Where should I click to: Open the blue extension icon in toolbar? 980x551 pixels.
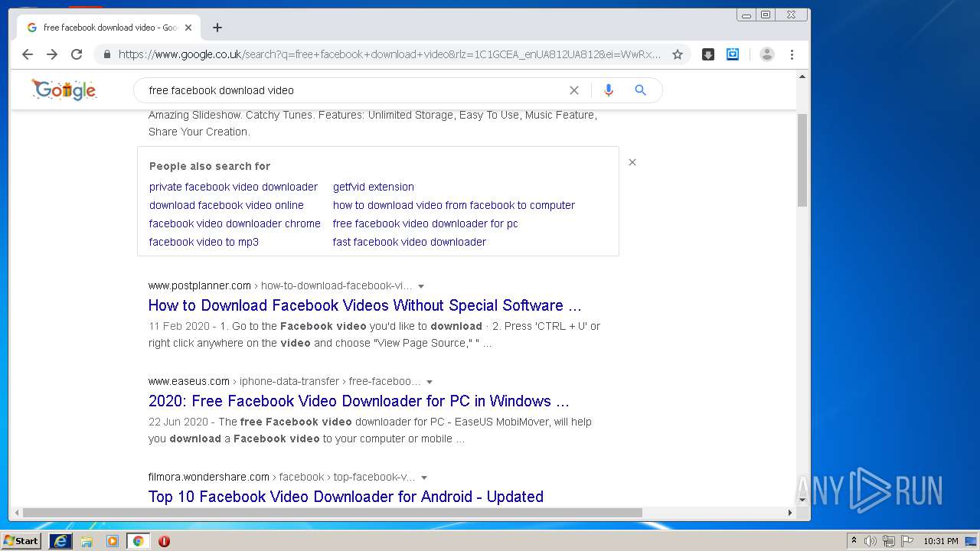733,54
